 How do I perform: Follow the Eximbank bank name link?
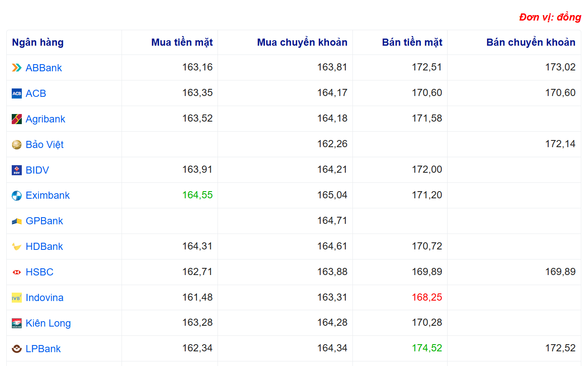click(47, 195)
